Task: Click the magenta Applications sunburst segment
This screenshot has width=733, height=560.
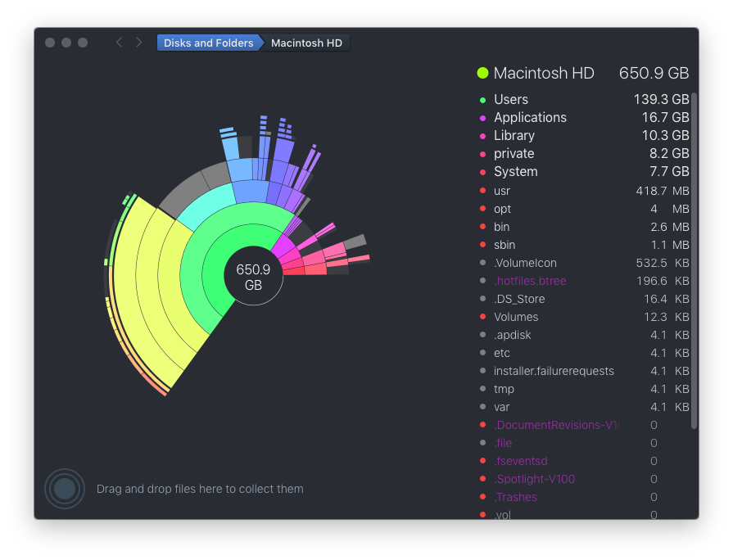Action: 282,246
